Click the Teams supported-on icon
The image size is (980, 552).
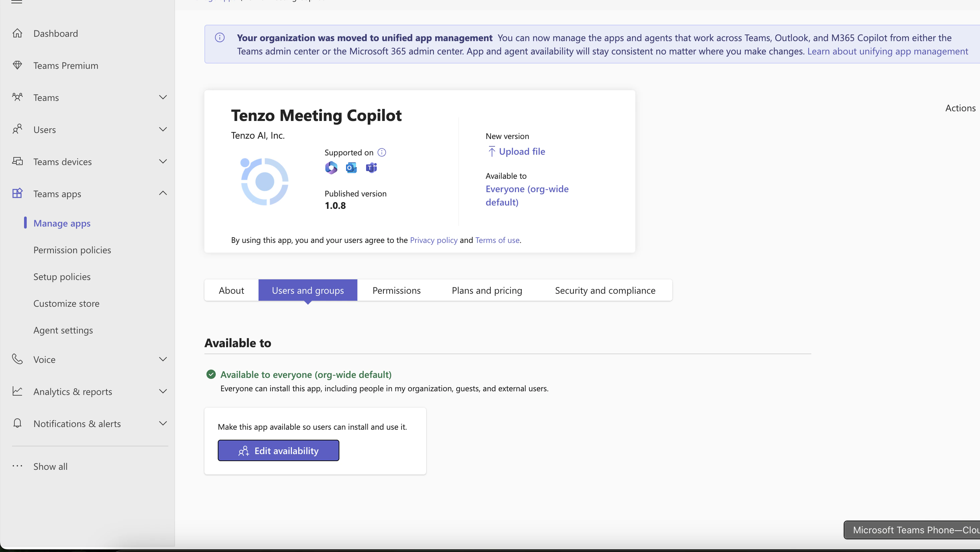click(x=371, y=168)
